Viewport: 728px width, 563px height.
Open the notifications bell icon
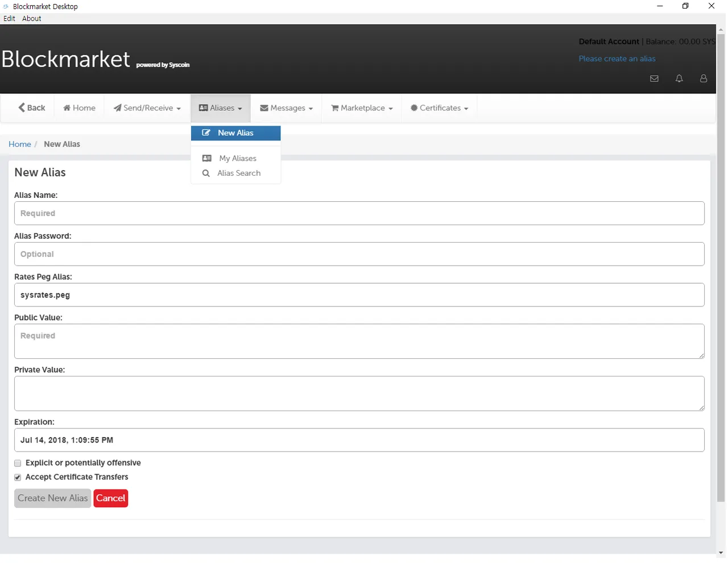point(679,78)
